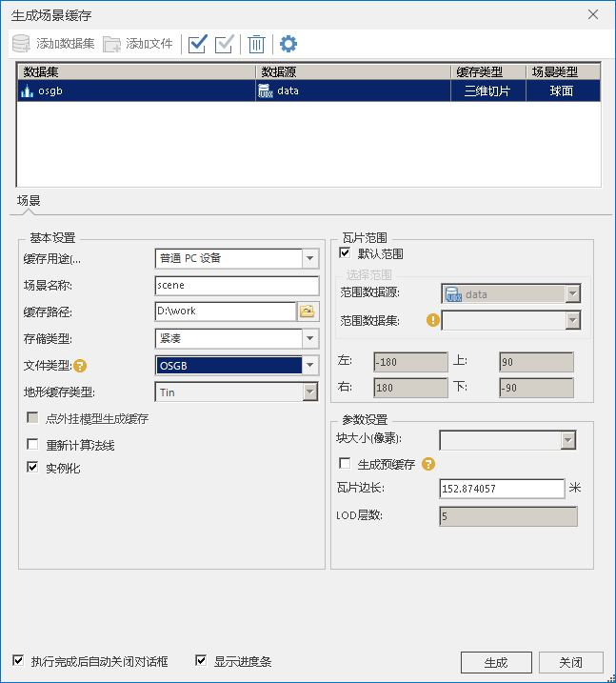Click the 添加文件 add file icon
This screenshot has width=616, height=683.
112,44
